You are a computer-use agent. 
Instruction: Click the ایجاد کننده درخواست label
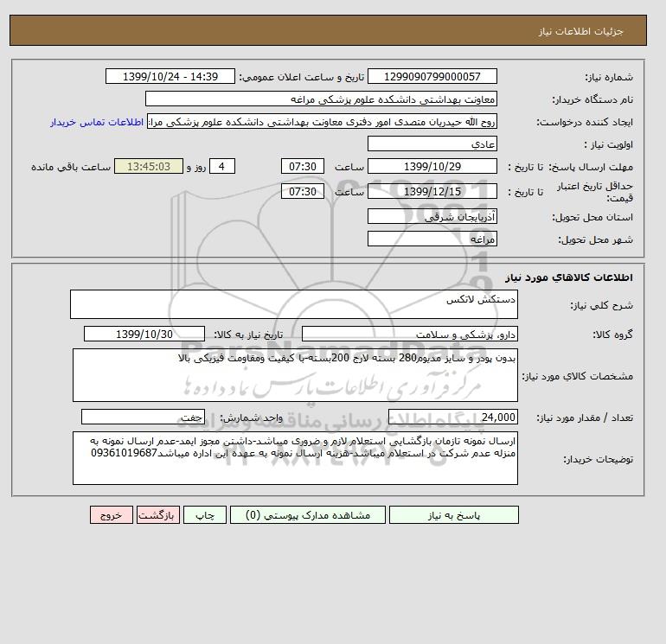[x=585, y=122]
